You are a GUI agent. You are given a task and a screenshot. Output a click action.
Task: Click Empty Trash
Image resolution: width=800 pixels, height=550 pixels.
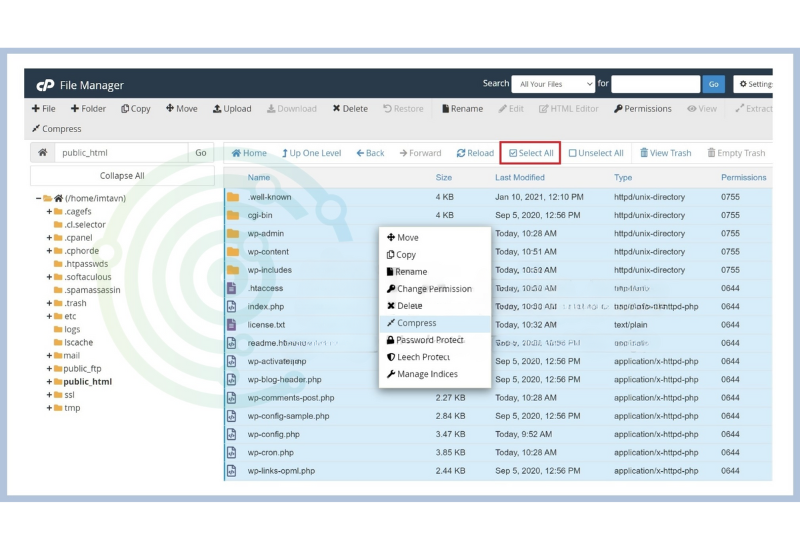pyautogui.click(x=736, y=153)
